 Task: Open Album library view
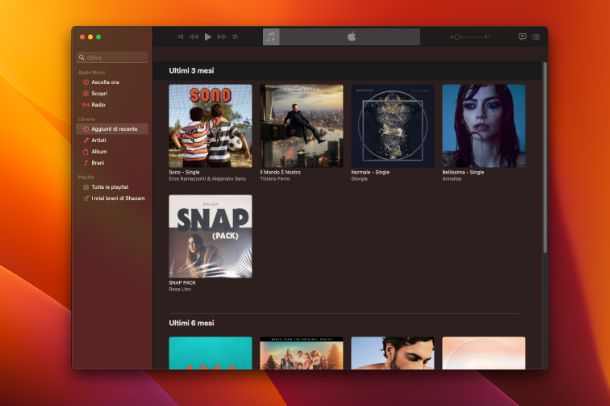click(112, 152)
